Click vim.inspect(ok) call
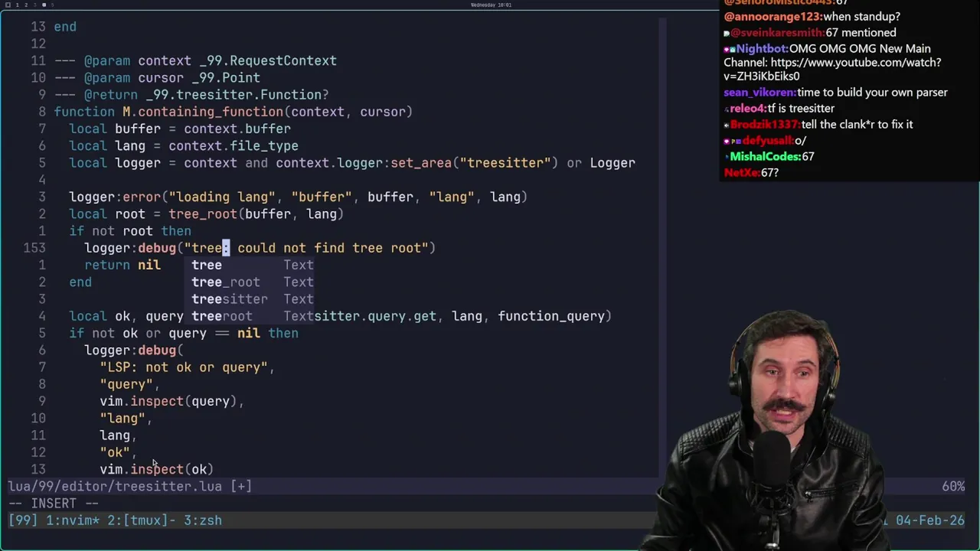The height and width of the screenshot is (551, 980). coord(157,469)
